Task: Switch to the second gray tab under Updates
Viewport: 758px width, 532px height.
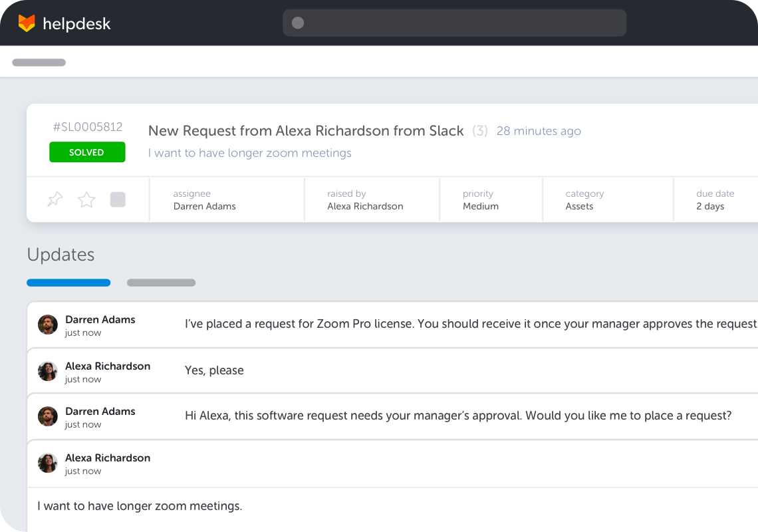Action: coord(161,282)
